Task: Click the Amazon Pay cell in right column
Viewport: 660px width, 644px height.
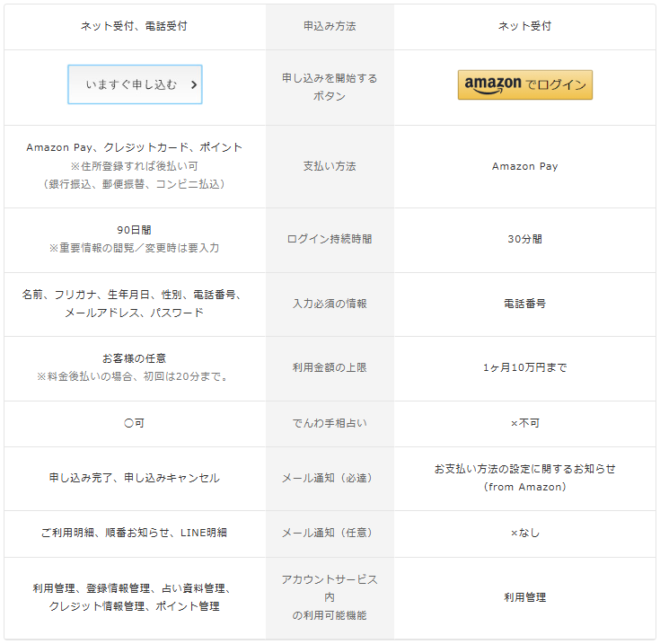Action: [525, 166]
